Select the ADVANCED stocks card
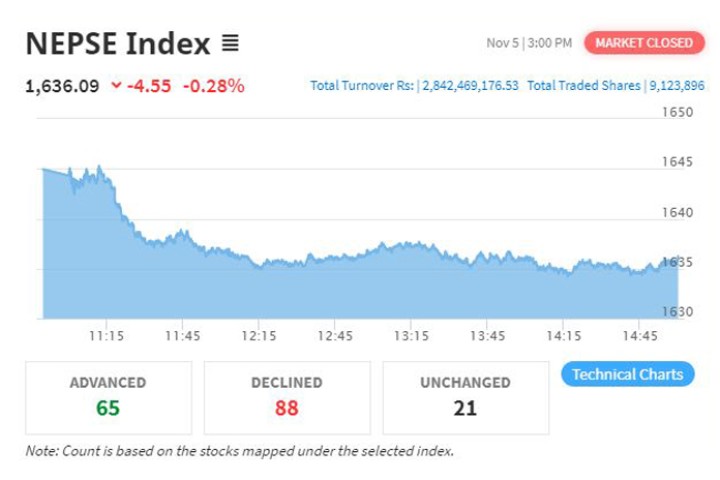This screenshot has height=480, width=720. click(x=108, y=397)
